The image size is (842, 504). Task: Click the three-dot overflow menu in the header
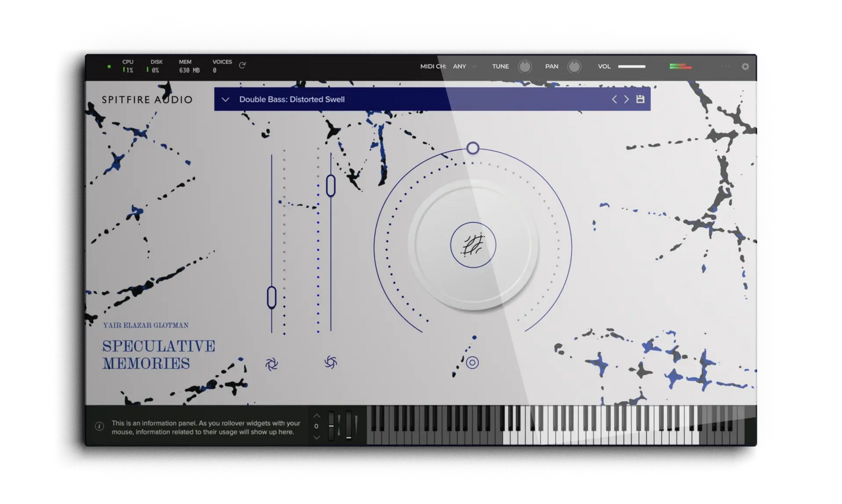click(x=725, y=67)
